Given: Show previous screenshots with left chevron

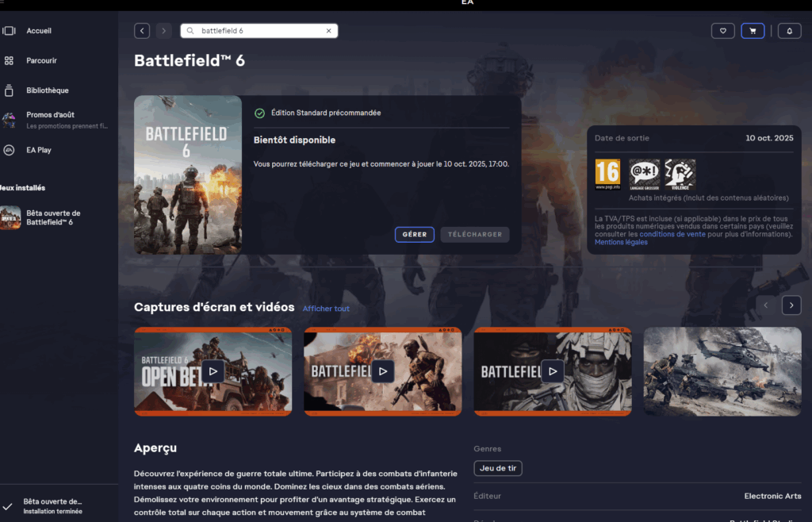Looking at the screenshot, I should point(766,305).
